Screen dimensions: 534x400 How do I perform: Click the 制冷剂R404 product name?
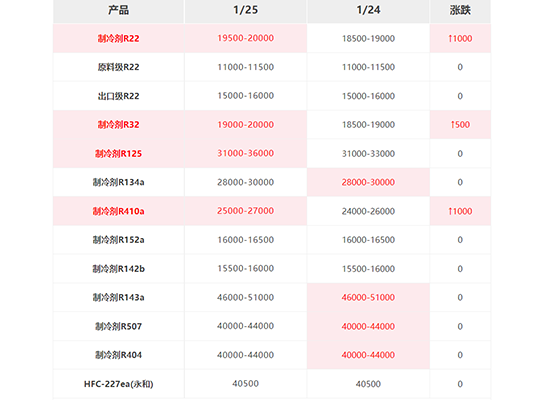pyautogui.click(x=119, y=355)
